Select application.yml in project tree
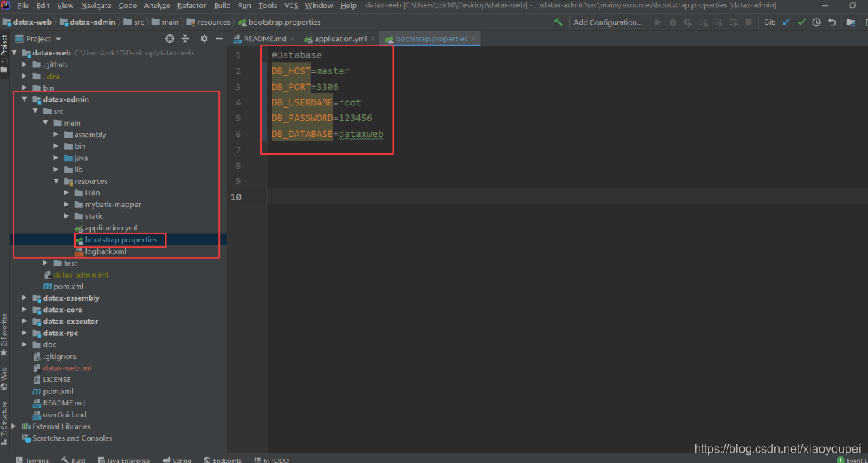Screen dimensions: 868x463 click(x=111, y=228)
